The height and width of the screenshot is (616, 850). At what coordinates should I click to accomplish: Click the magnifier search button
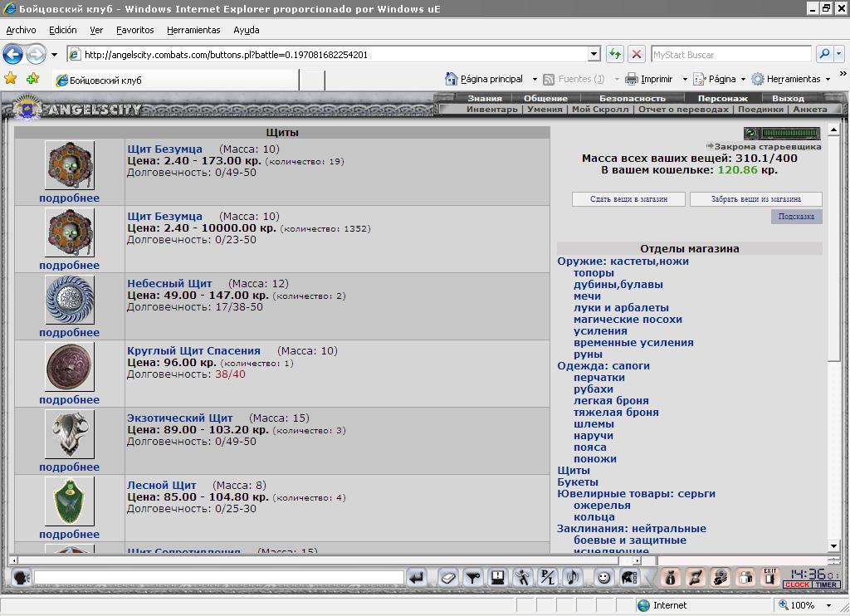coord(824,54)
